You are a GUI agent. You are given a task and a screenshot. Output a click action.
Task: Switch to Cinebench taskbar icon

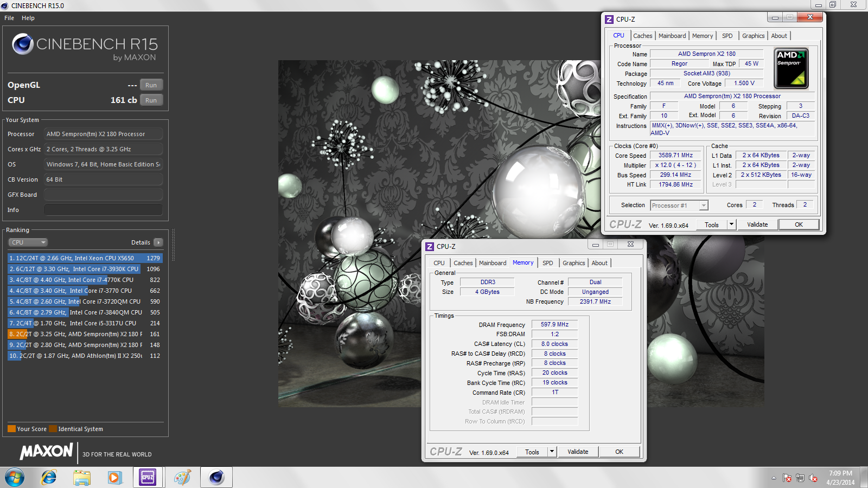point(216,478)
